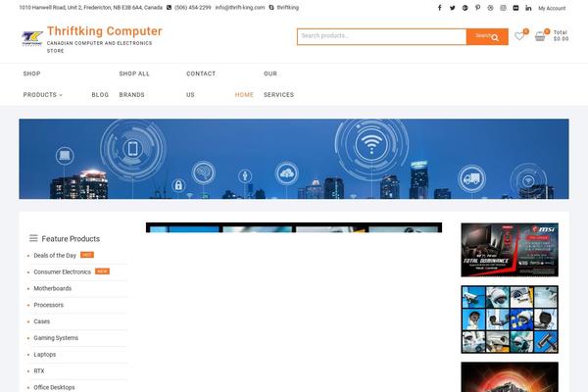Viewport: 588px width, 392px height.
Task: Open the Flickr social icon
Action: [x=515, y=8]
